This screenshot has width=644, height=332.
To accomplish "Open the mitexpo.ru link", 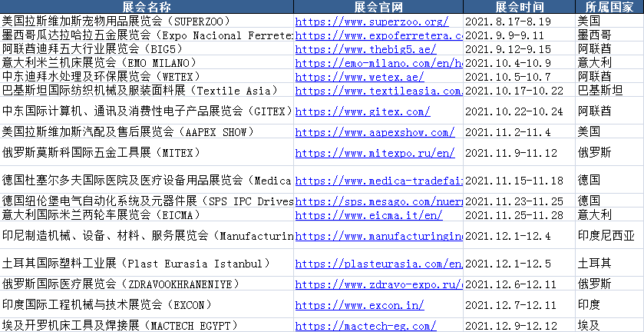I will pyautogui.click(x=375, y=153).
